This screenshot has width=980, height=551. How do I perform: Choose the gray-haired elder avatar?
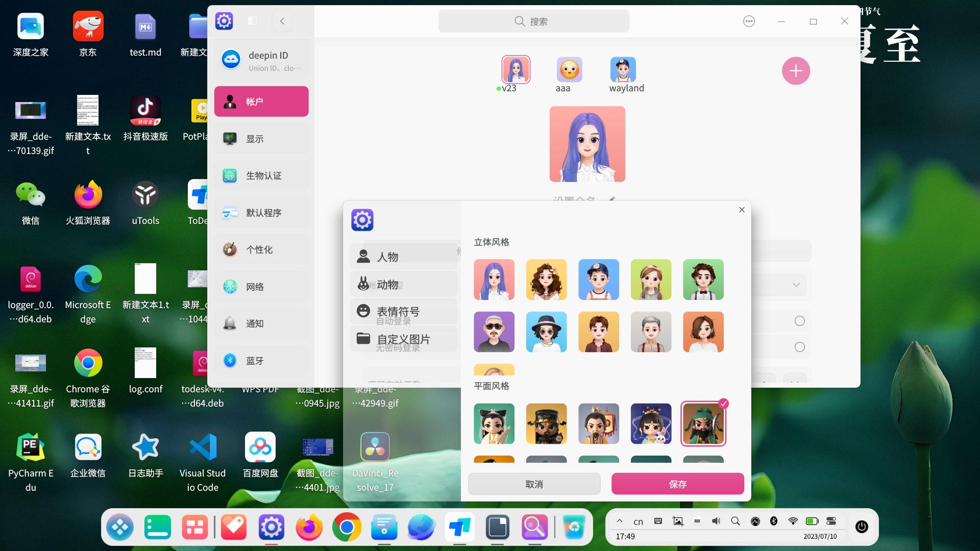651,332
